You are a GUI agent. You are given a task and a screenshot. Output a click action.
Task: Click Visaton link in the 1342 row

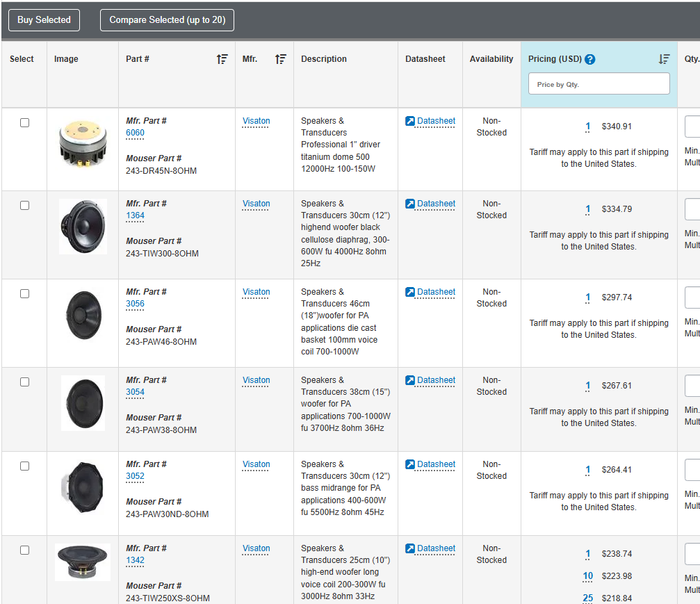[257, 548]
